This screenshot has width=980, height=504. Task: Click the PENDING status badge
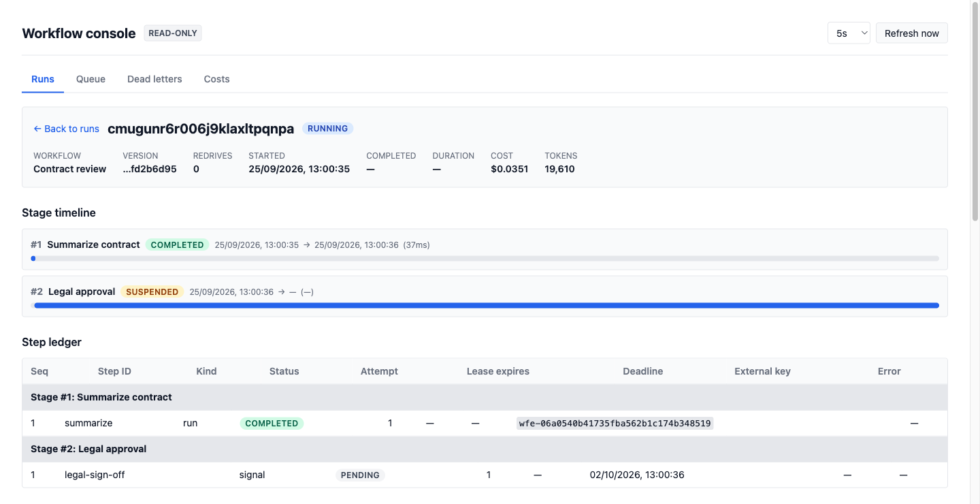[360, 475]
